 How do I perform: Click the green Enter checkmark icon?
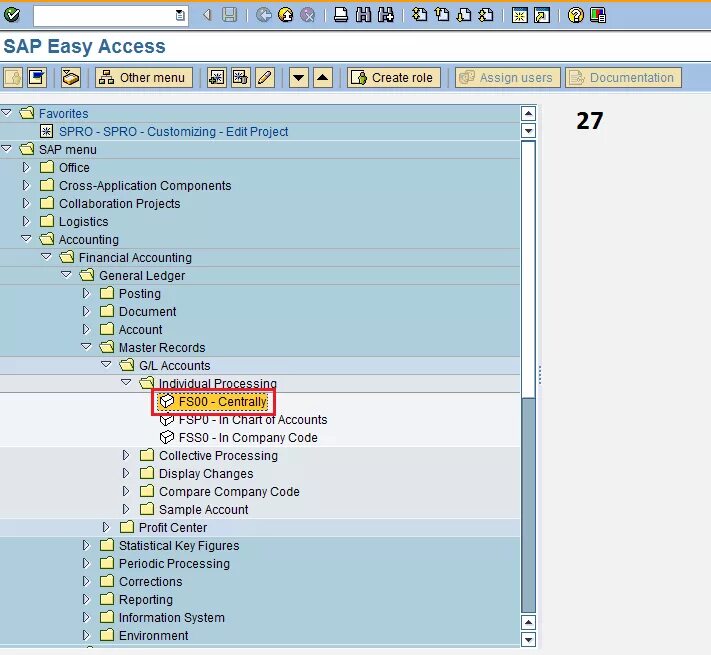pyautogui.click(x=12, y=15)
